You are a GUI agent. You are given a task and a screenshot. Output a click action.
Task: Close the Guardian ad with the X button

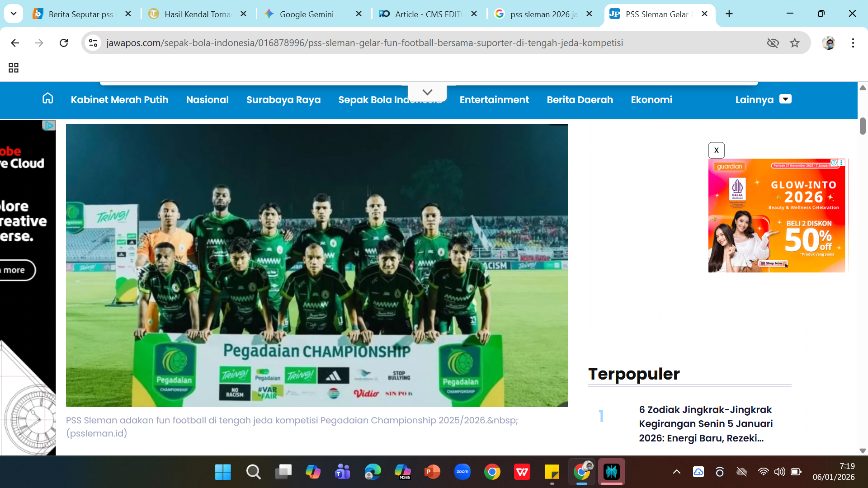click(717, 150)
